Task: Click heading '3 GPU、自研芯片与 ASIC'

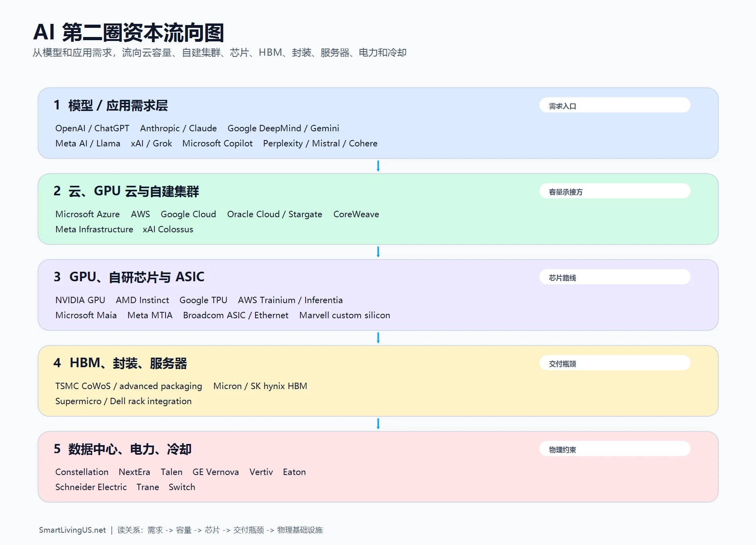Action: coord(129,277)
